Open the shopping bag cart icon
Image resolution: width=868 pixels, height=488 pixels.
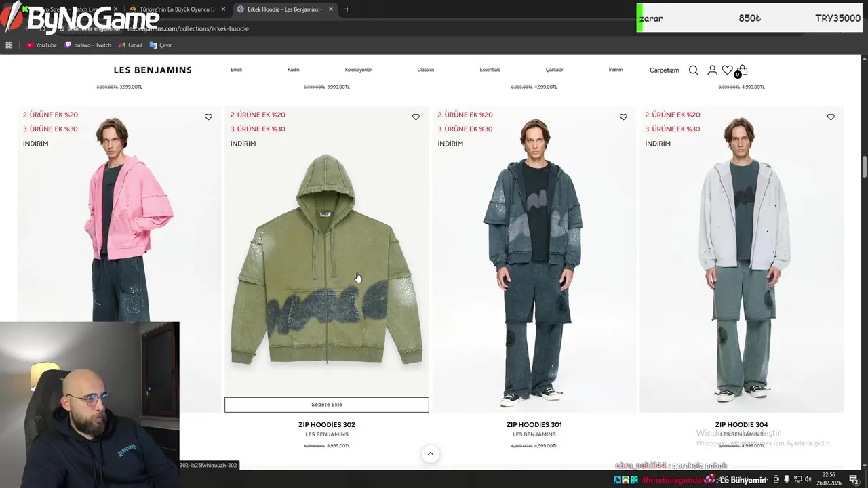point(743,70)
